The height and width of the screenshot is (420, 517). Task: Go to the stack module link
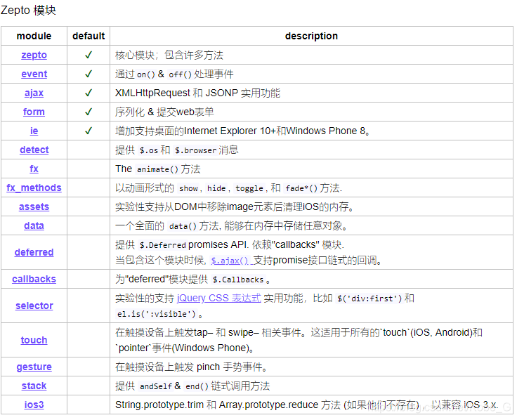tap(34, 386)
